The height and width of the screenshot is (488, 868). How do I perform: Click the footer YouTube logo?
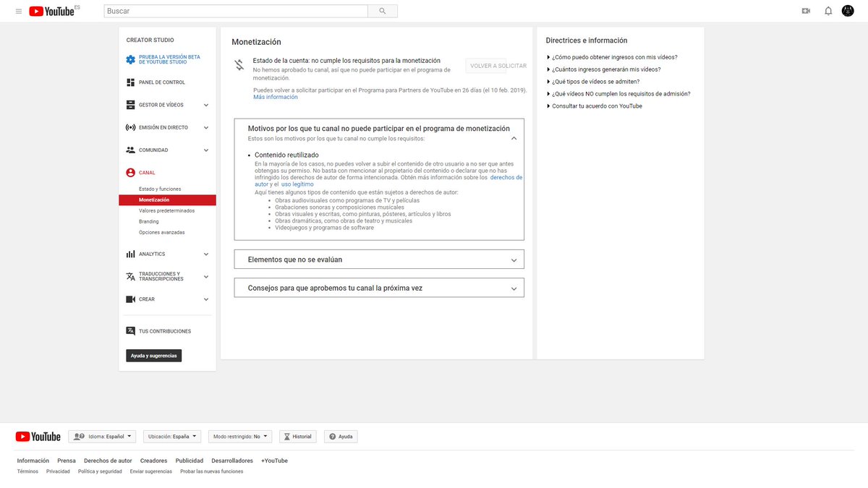coord(38,437)
